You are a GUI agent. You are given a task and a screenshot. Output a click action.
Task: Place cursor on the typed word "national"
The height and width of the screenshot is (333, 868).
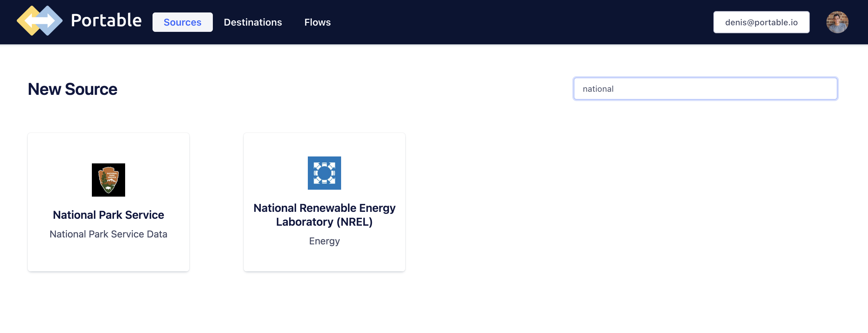598,89
